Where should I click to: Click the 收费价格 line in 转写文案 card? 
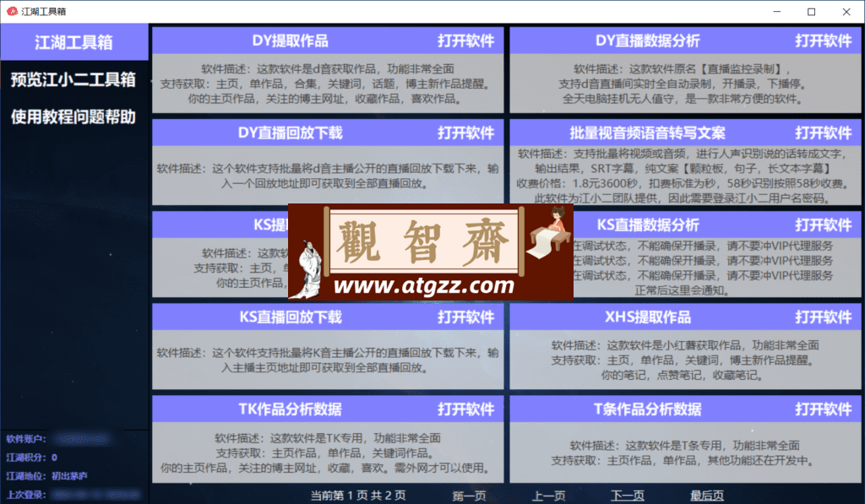coord(682,183)
